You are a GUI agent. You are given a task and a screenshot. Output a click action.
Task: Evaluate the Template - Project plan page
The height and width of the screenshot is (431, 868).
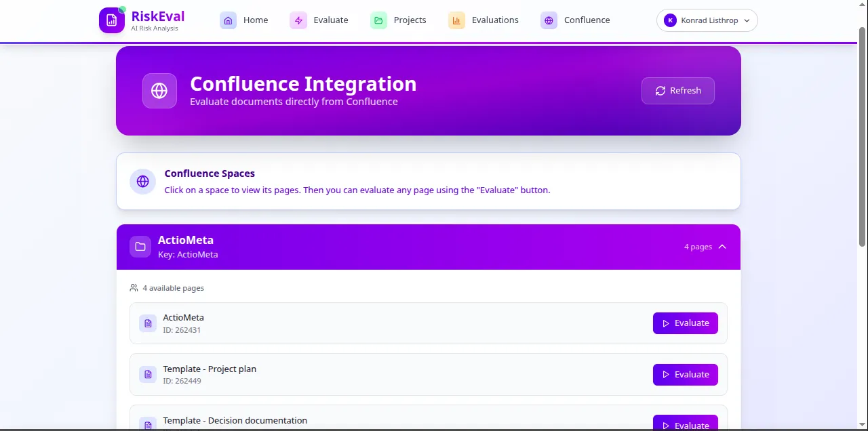(685, 375)
